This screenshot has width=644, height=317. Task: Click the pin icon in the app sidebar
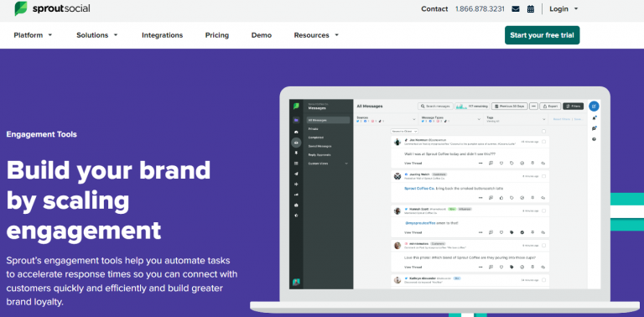(296, 153)
